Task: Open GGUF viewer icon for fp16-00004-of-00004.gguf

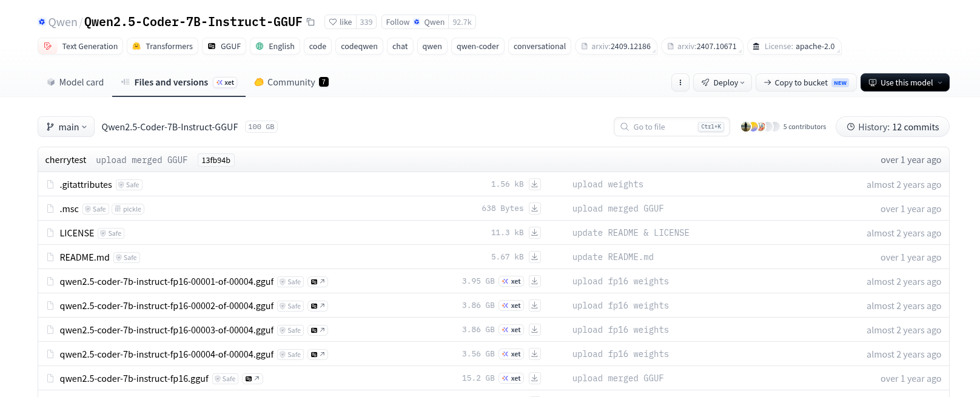Action: pos(318,355)
